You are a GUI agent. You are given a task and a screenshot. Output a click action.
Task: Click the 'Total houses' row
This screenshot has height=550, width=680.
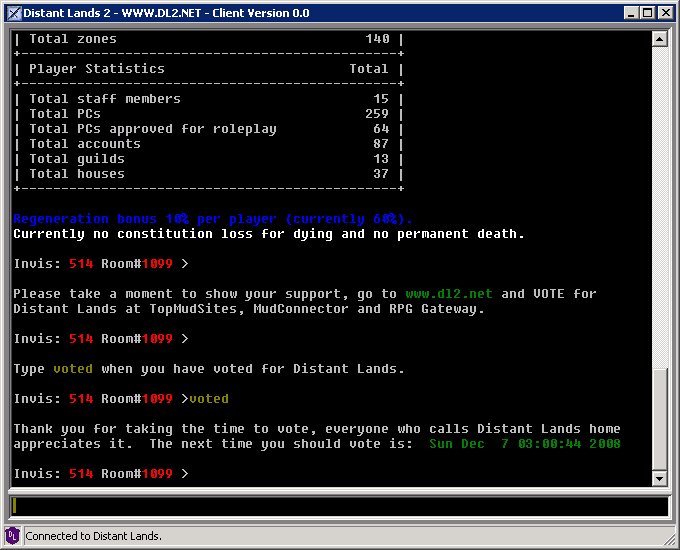click(209, 174)
